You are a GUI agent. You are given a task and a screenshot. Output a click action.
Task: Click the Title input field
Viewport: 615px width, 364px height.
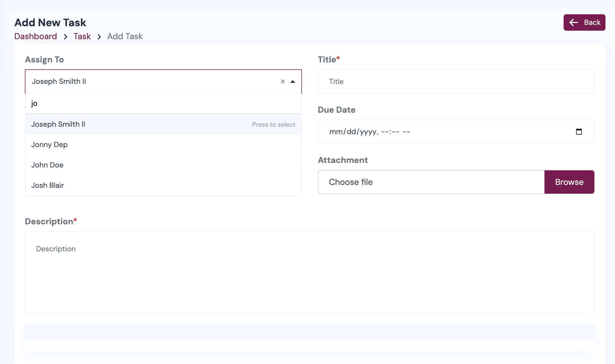point(456,81)
